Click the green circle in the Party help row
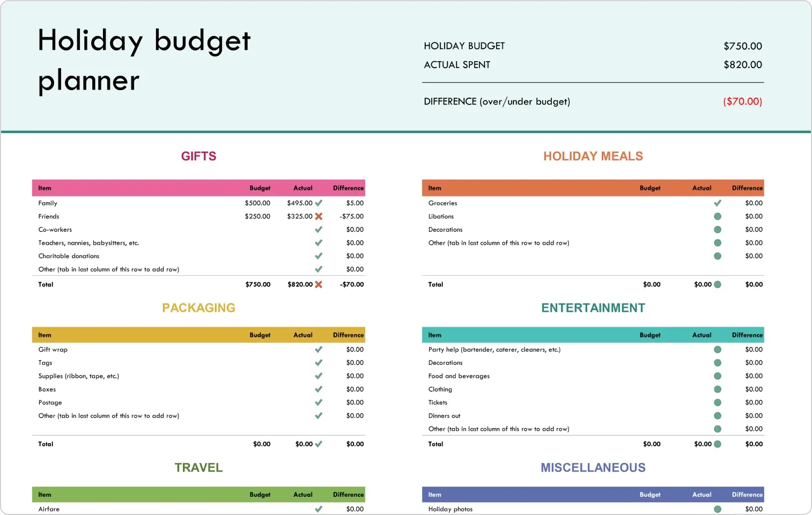Screen dimensions: 812x515 click(718, 349)
